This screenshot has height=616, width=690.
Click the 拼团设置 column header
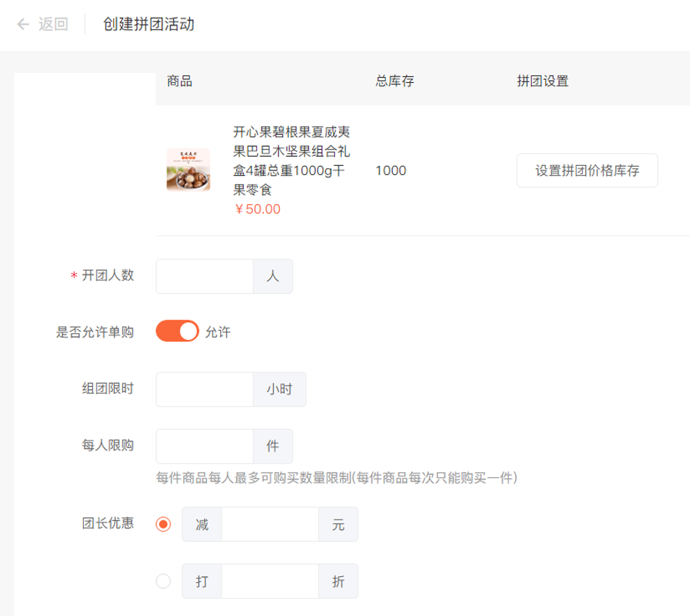pos(542,81)
